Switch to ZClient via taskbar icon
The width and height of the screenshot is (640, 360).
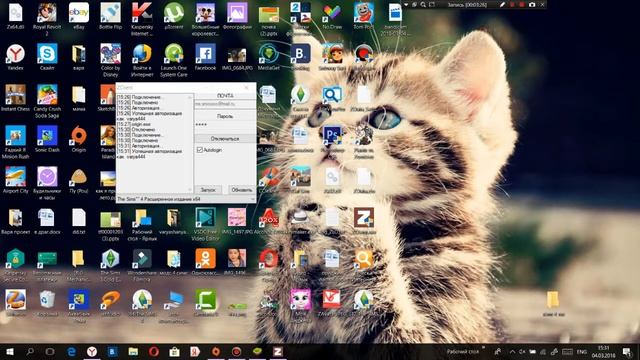[x=278, y=351]
